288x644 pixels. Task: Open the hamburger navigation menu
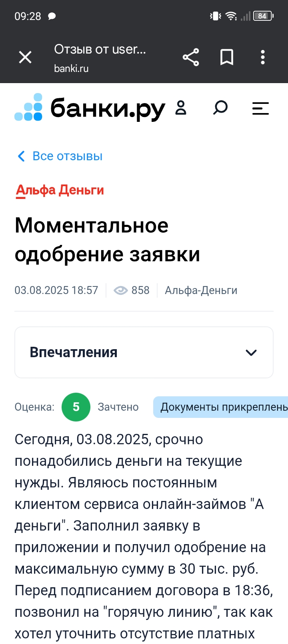click(x=260, y=108)
